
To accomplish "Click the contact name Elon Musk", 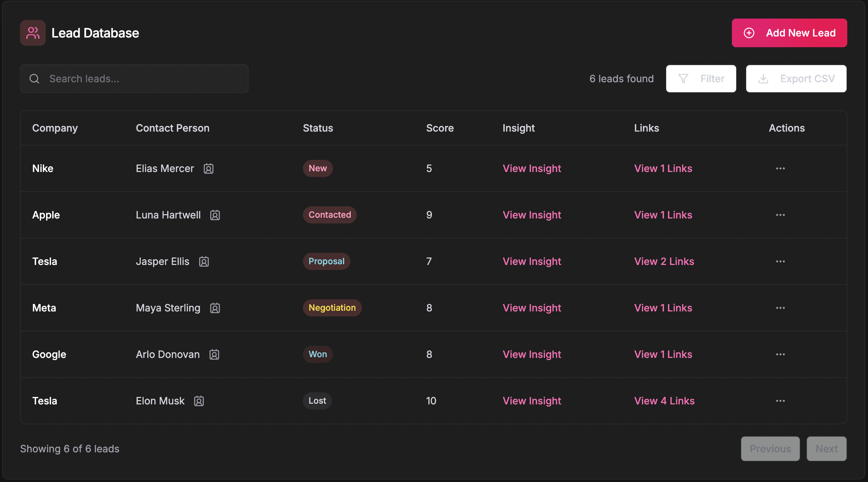I will pyautogui.click(x=160, y=401).
